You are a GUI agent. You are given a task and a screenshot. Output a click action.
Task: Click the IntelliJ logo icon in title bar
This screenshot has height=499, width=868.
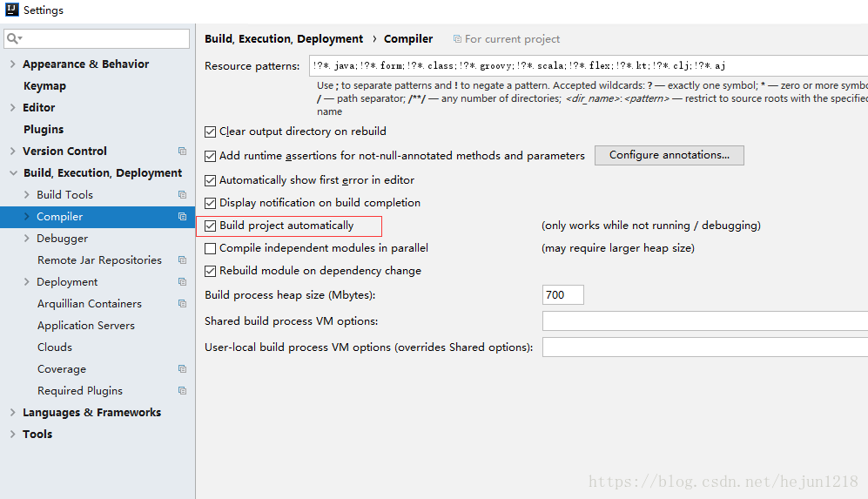(x=11, y=10)
